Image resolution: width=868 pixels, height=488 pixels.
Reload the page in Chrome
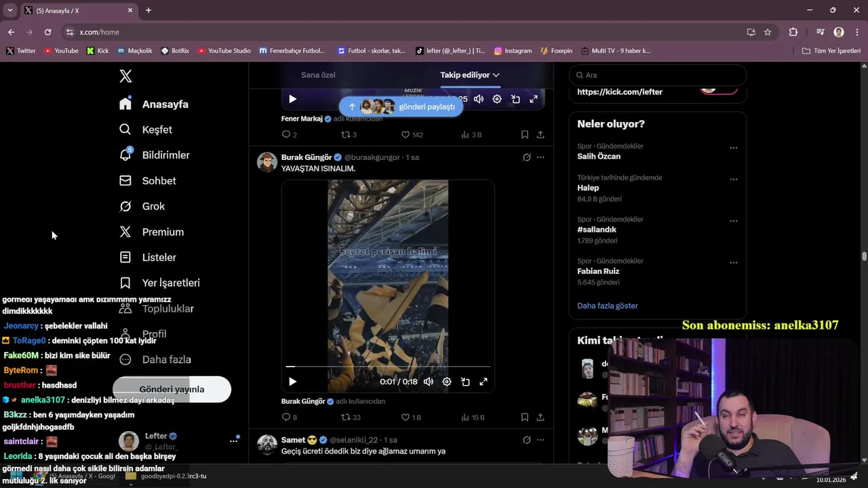tap(47, 32)
